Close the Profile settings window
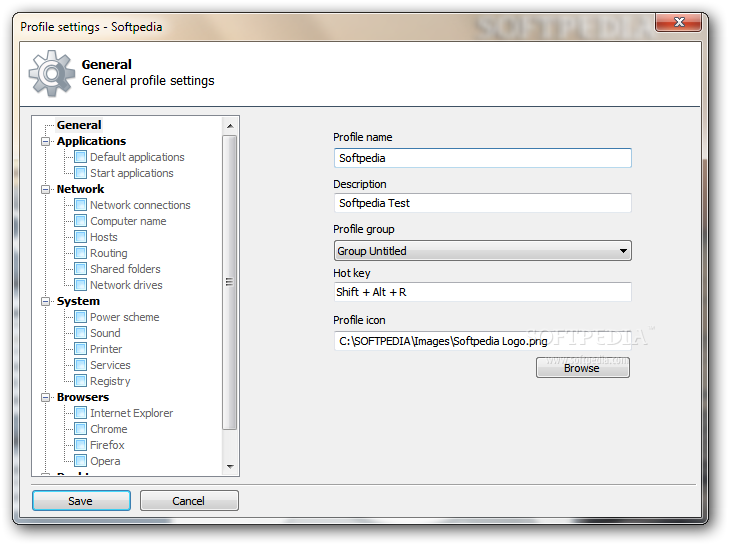 678,21
